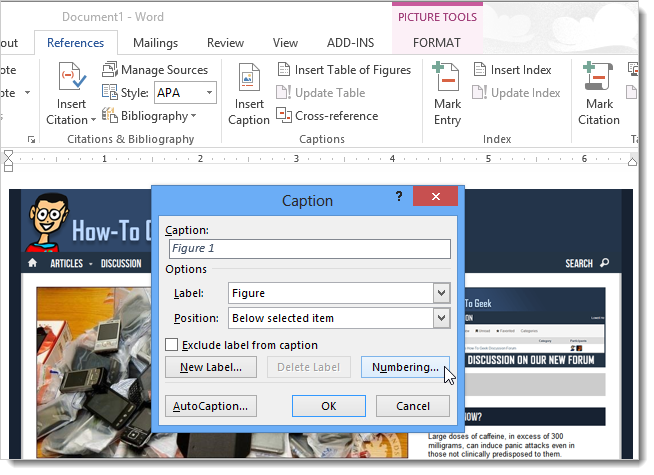654x475 pixels.
Task: Close the Caption dialog with the X
Action: [435, 196]
